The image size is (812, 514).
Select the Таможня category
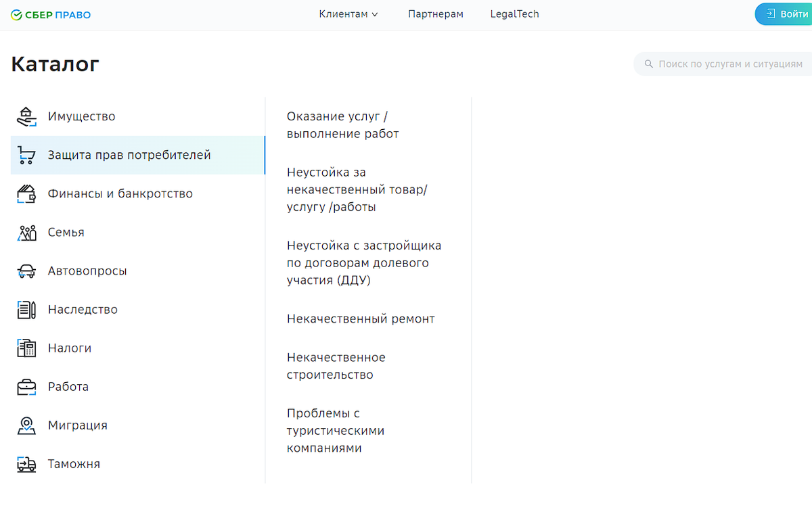pyautogui.click(x=138, y=463)
